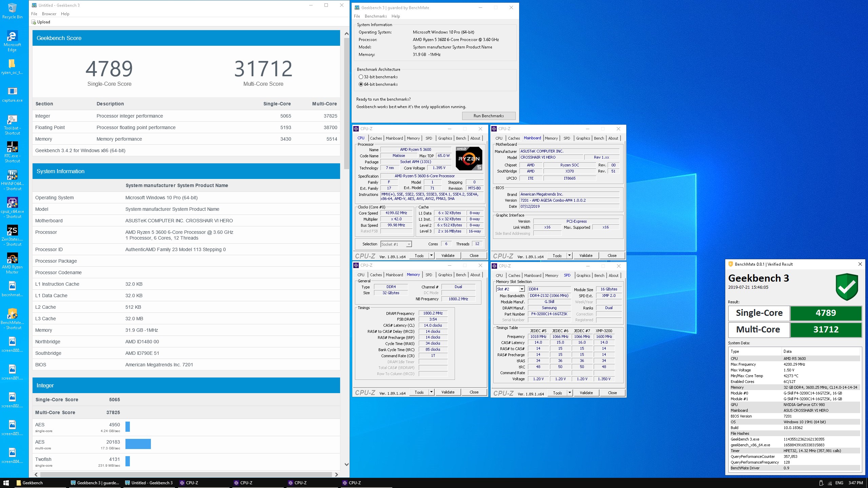Select the RTC.exe shortcut icon

tap(12, 152)
